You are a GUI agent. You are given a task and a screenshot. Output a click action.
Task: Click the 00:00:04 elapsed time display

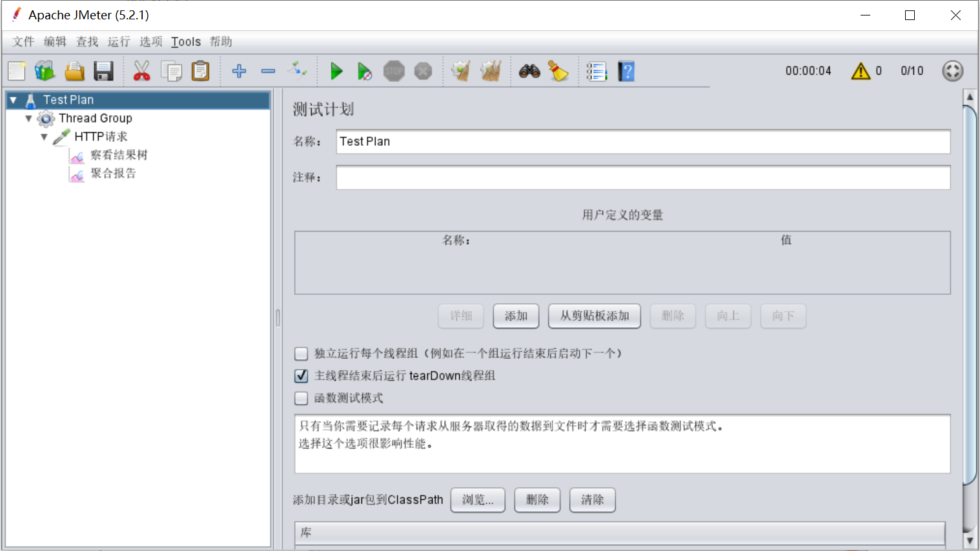pos(808,71)
